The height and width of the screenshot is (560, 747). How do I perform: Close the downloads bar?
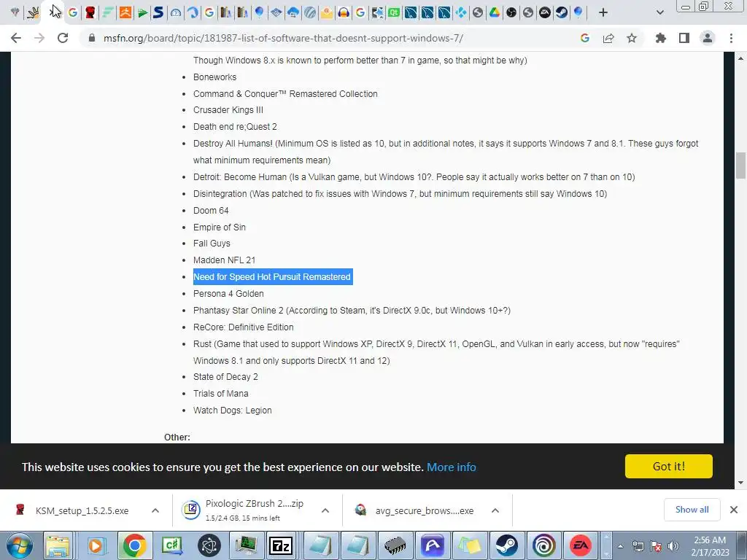click(734, 510)
